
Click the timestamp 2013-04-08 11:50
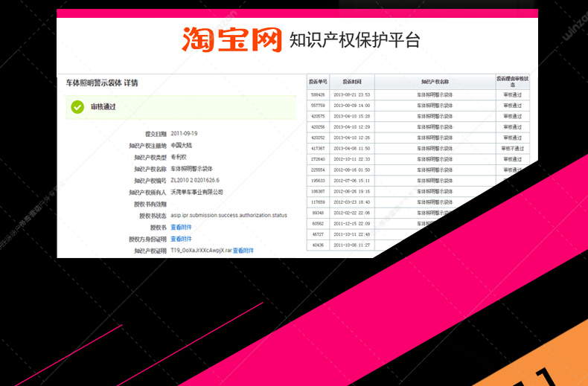click(x=352, y=149)
